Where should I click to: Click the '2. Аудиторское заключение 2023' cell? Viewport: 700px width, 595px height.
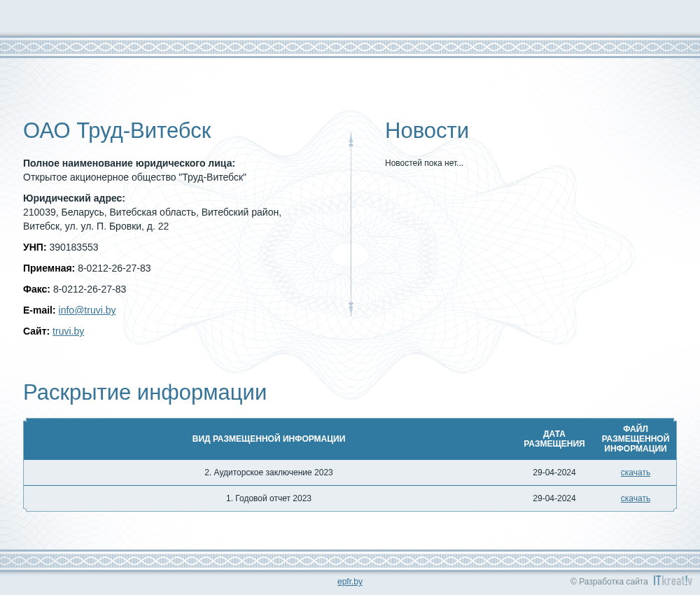coord(269,472)
